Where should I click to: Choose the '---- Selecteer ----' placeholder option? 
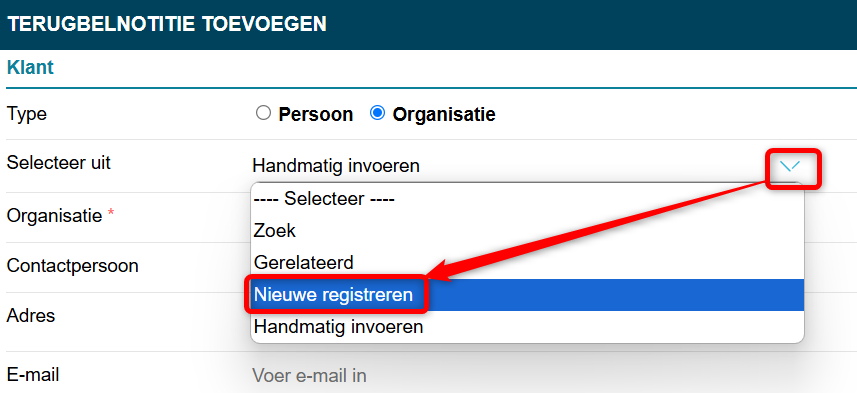(x=528, y=199)
